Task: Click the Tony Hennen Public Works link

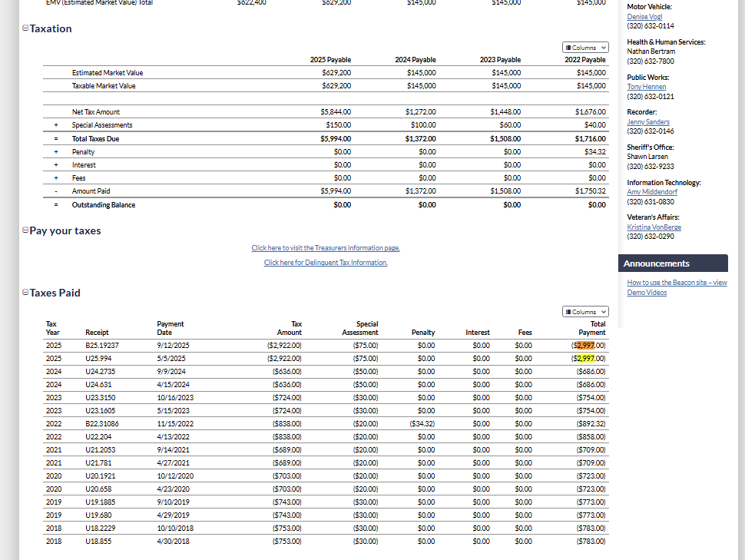Action: click(x=646, y=87)
